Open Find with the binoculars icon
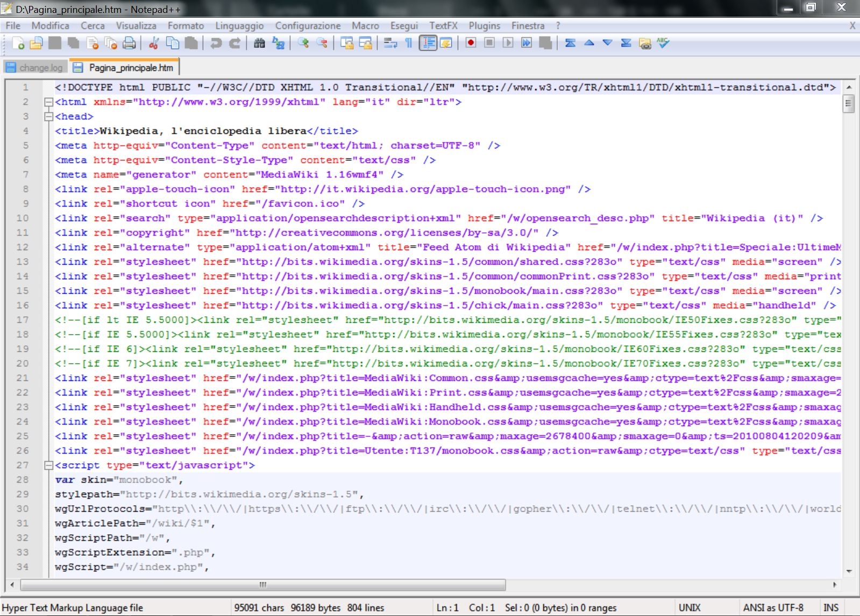Viewport: 860px width, 616px height. pos(259,43)
